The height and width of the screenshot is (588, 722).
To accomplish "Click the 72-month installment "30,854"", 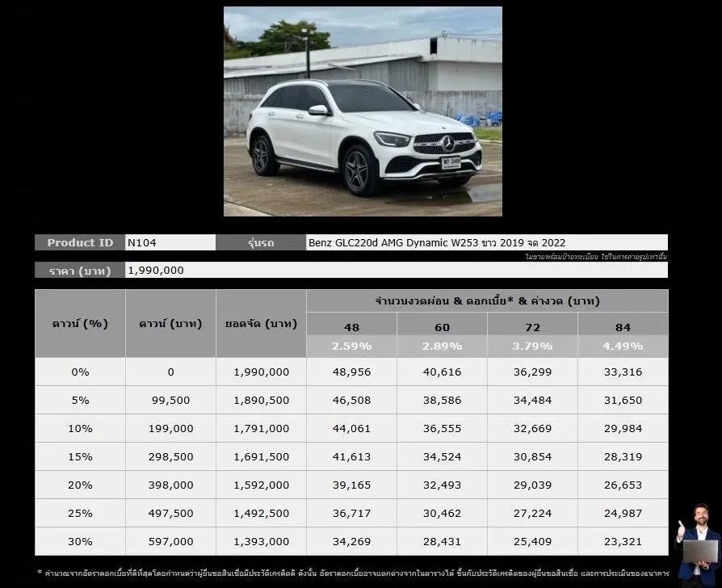I will point(532,457).
